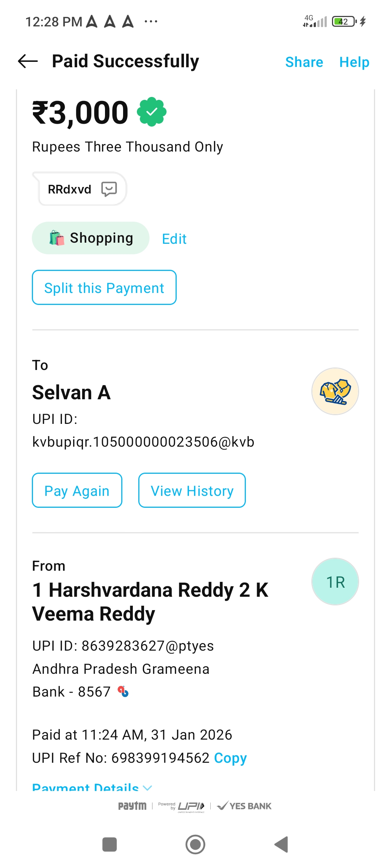Viewport: 391px width, 868px height.
Task: Open View History for this payee
Action: [x=192, y=490]
